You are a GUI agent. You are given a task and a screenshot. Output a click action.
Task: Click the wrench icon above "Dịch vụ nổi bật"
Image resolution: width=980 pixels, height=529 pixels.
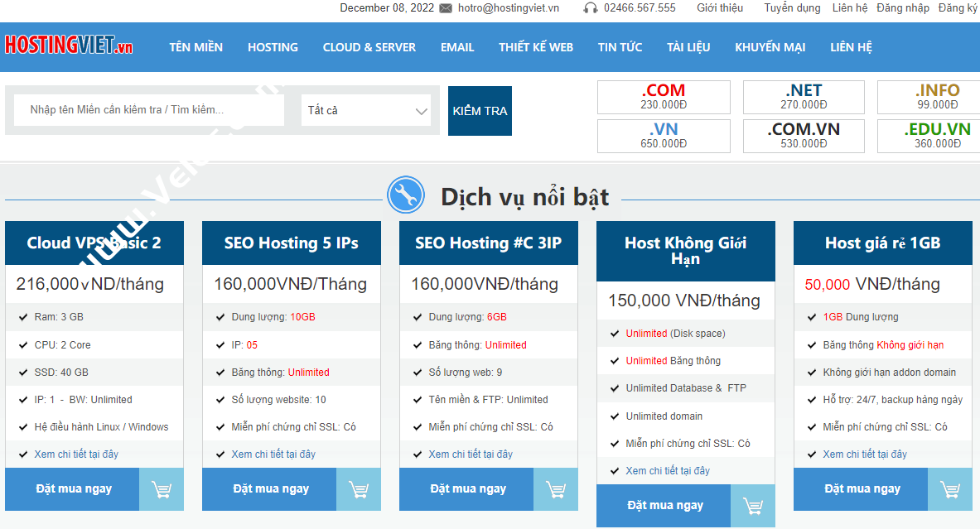(x=406, y=195)
